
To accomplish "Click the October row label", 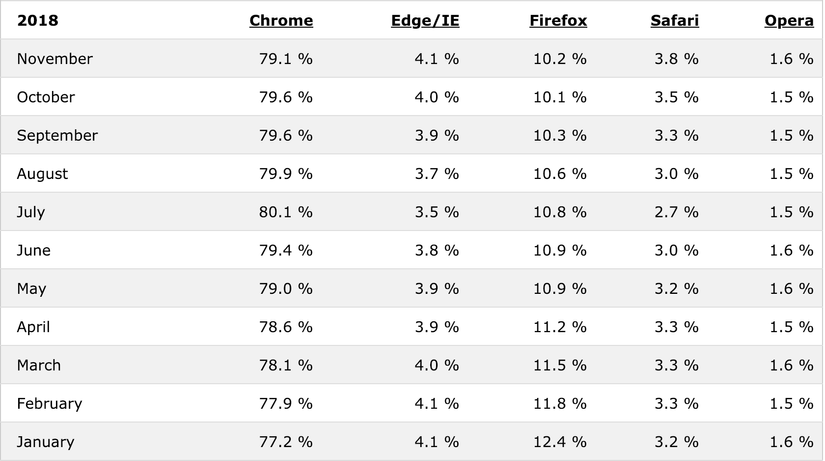I will pyautogui.click(x=46, y=97).
